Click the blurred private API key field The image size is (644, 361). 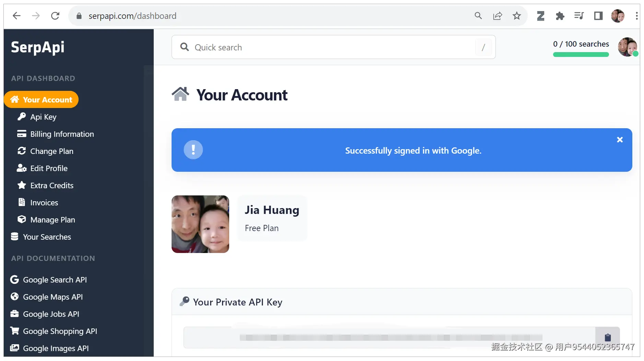[389, 338]
